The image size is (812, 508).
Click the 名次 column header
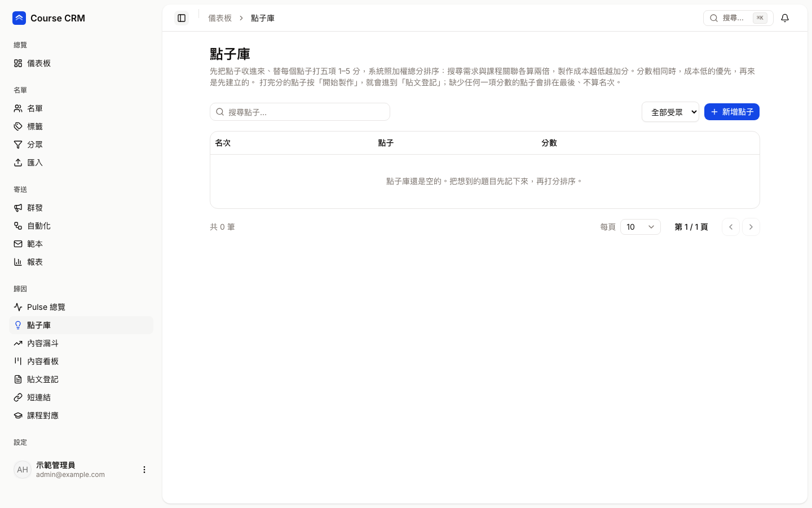223,143
